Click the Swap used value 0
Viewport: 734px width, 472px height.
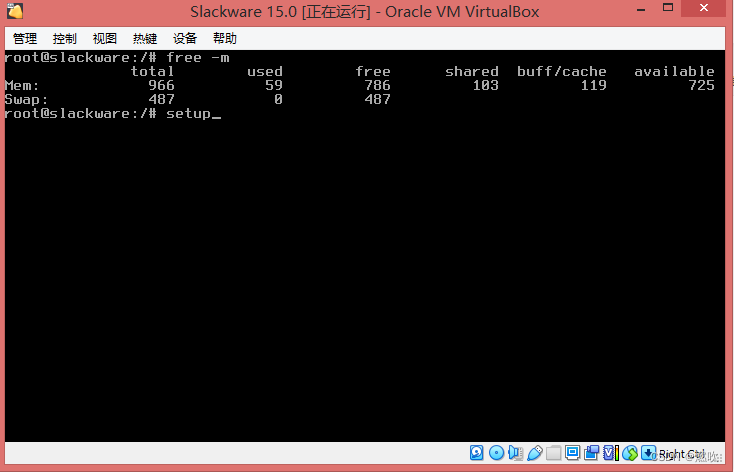click(278, 99)
